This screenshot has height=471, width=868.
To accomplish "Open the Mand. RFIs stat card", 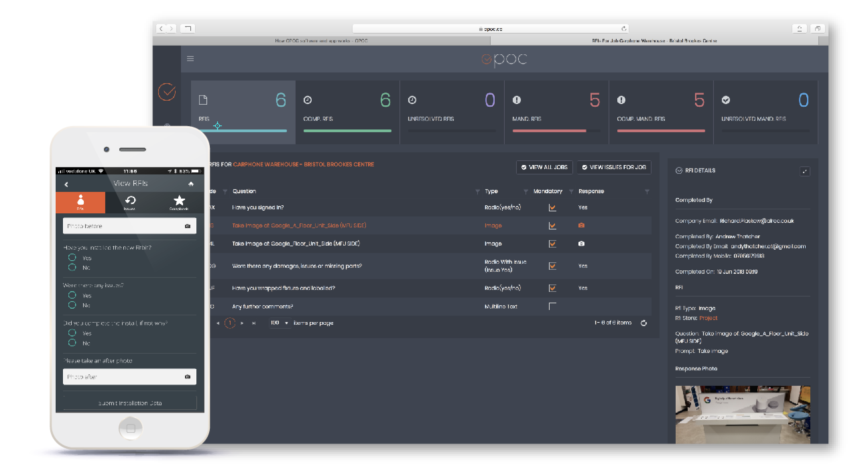I will (x=557, y=112).
